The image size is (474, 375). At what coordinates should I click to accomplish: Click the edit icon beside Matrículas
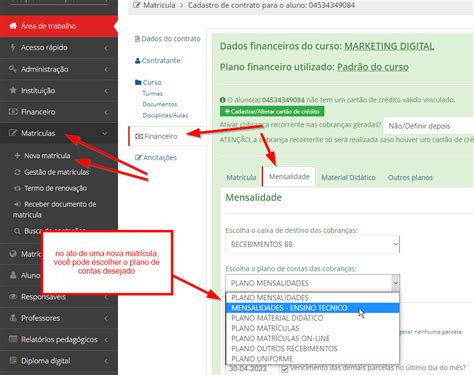[x=13, y=133]
